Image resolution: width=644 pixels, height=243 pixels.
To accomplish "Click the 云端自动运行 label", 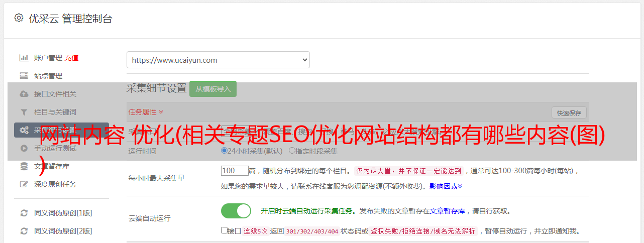I will pyautogui.click(x=150, y=218).
